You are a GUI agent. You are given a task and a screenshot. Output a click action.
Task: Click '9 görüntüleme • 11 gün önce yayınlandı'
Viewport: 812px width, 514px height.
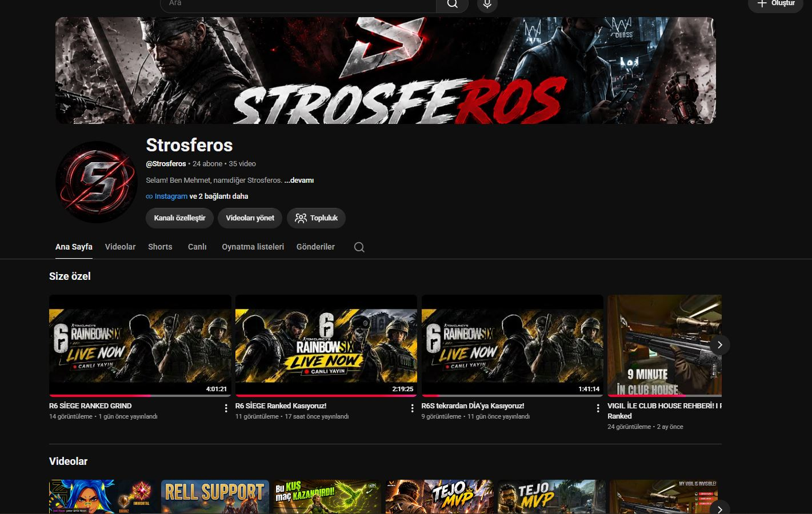tap(475, 416)
